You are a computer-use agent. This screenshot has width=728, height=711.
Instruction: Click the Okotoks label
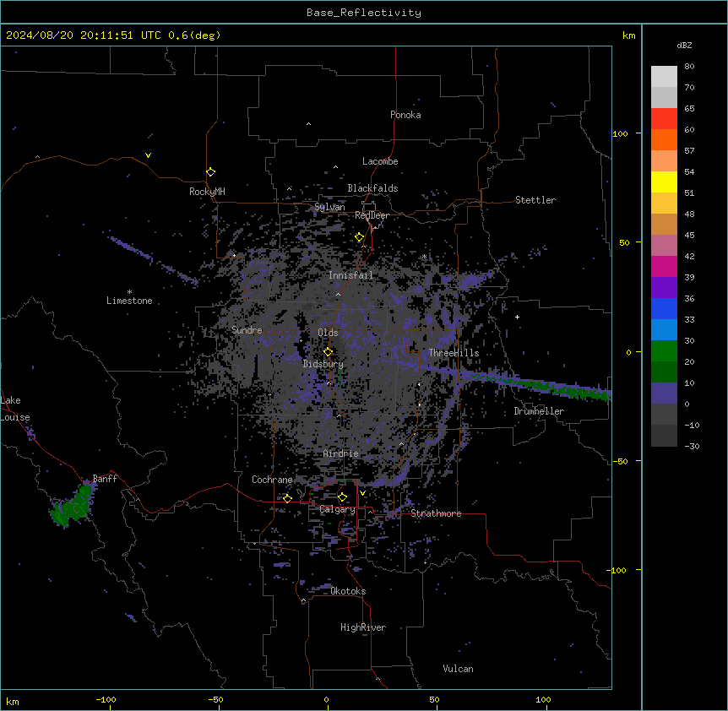click(x=348, y=591)
